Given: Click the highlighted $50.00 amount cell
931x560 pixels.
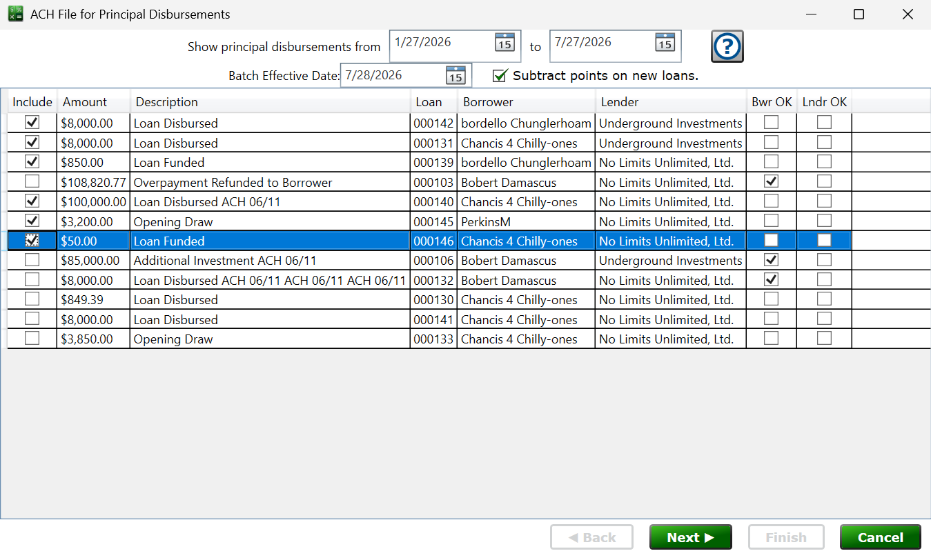Looking at the screenshot, I should 93,241.
